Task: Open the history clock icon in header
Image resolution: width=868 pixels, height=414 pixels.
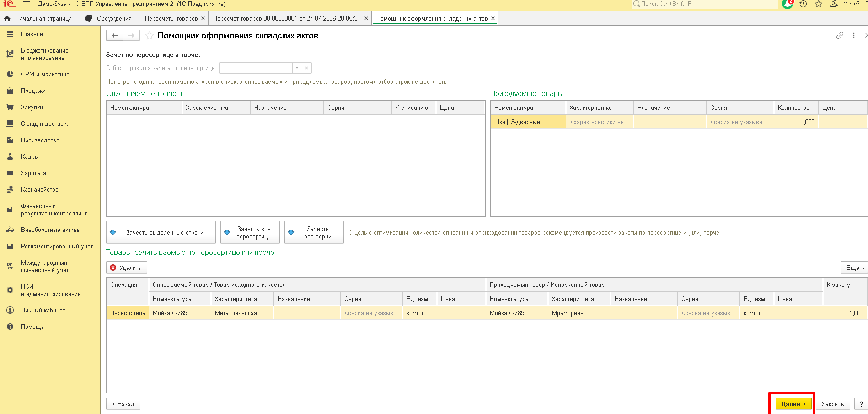Action: [x=803, y=4]
